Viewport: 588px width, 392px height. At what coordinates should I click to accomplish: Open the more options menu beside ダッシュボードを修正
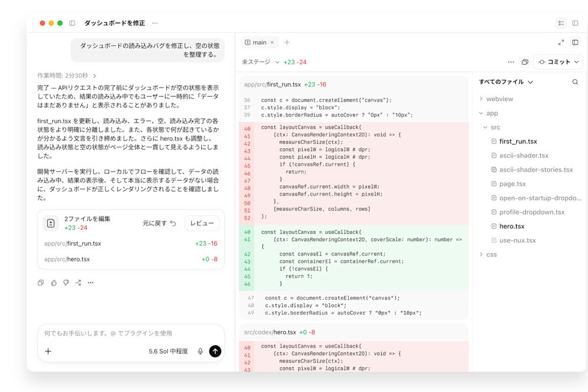pyautogui.click(x=155, y=24)
